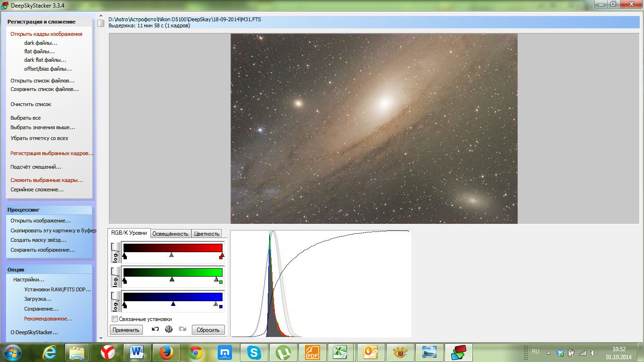This screenshot has height=362, width=644.
Task: Switch to the Освещённость tab
Action: 171,234
